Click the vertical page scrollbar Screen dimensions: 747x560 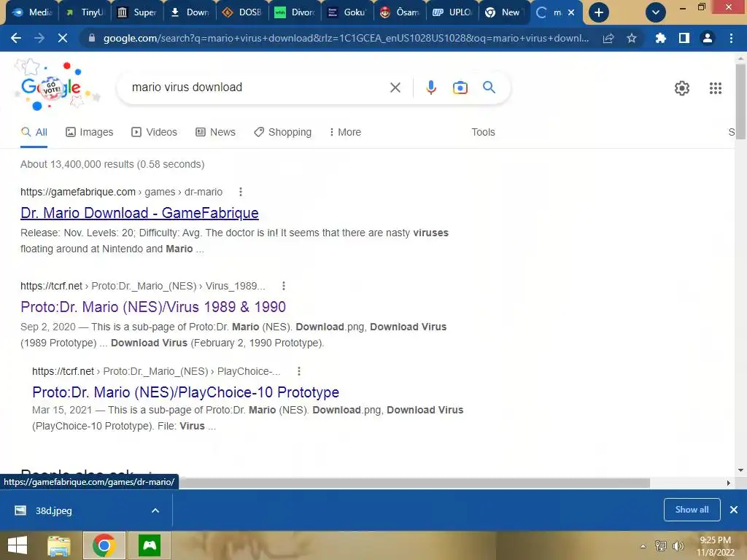coord(740,102)
